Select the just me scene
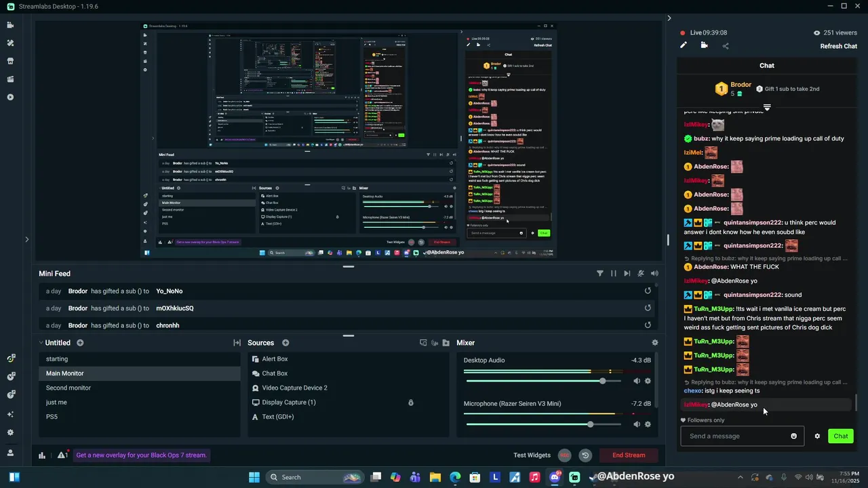This screenshot has height=488, width=868. (x=139, y=403)
